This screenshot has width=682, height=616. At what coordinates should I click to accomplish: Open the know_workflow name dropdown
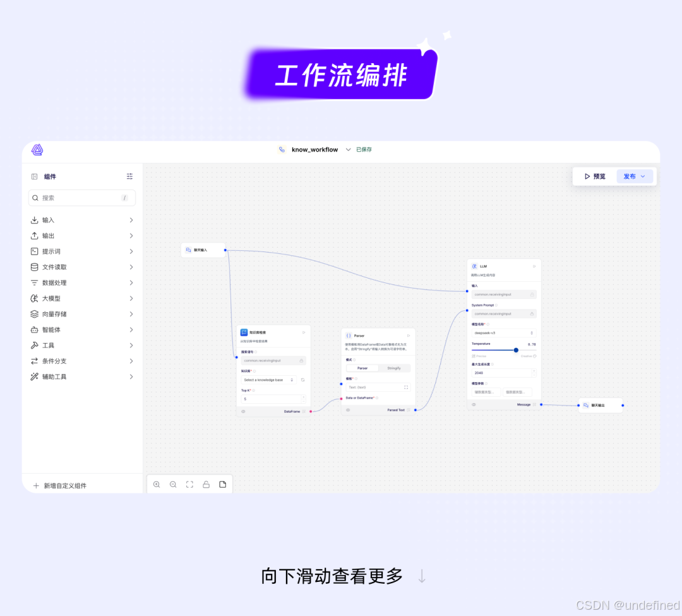point(349,150)
